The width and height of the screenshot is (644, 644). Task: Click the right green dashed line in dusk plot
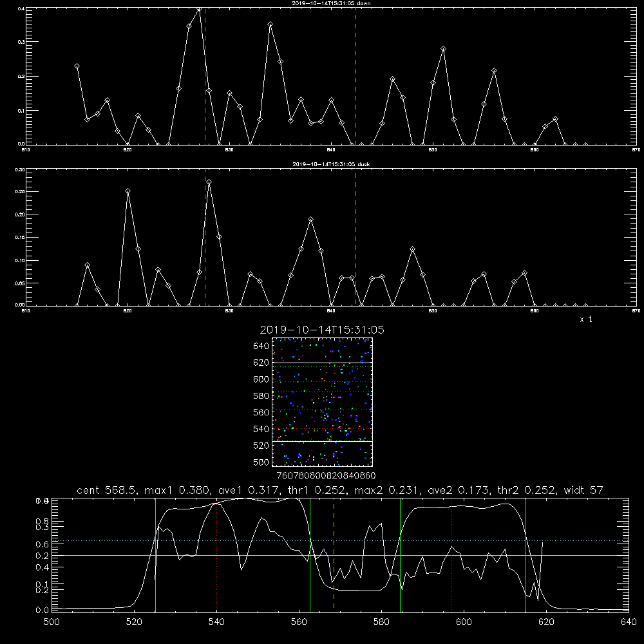click(x=355, y=237)
